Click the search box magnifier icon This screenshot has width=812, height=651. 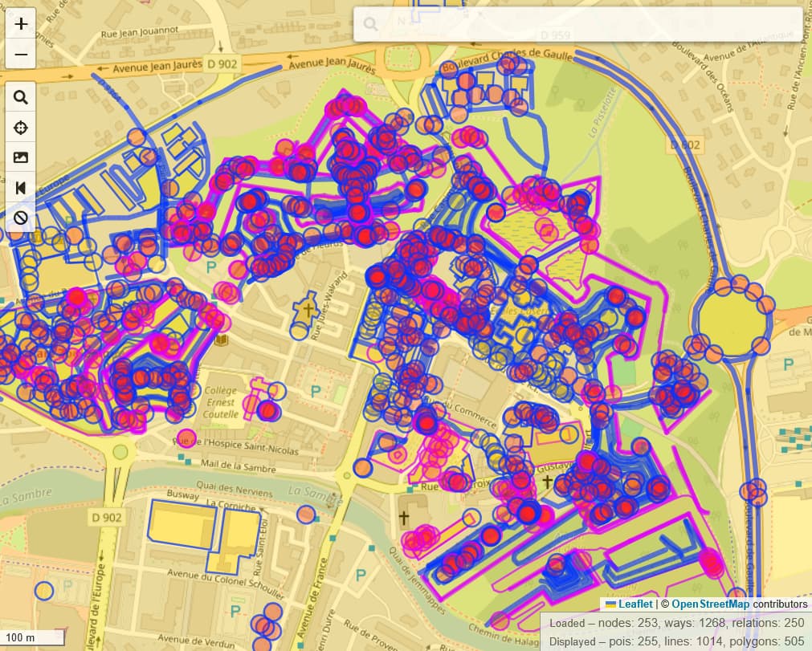(370, 24)
